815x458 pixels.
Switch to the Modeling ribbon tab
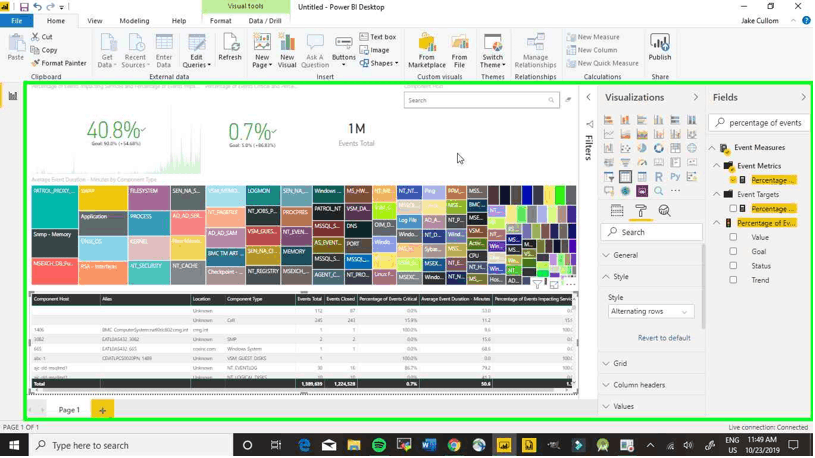(134, 21)
